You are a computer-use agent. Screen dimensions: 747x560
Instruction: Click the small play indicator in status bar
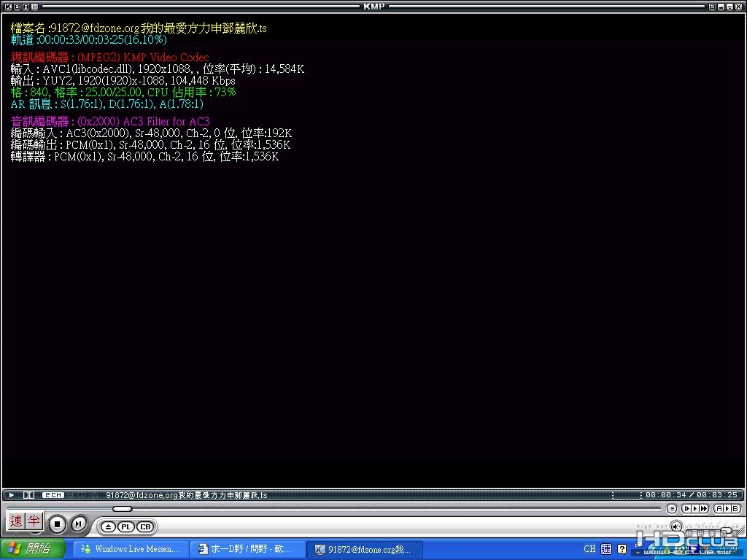tap(12, 495)
